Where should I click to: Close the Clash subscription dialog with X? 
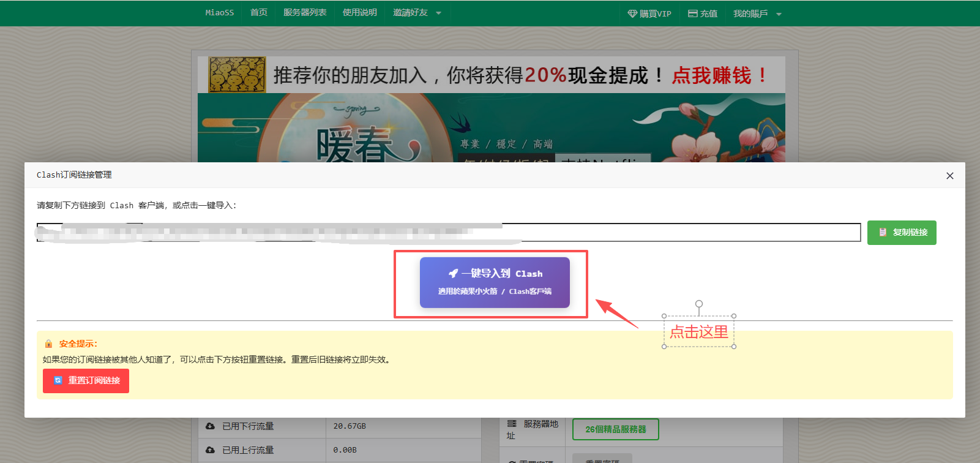949,176
